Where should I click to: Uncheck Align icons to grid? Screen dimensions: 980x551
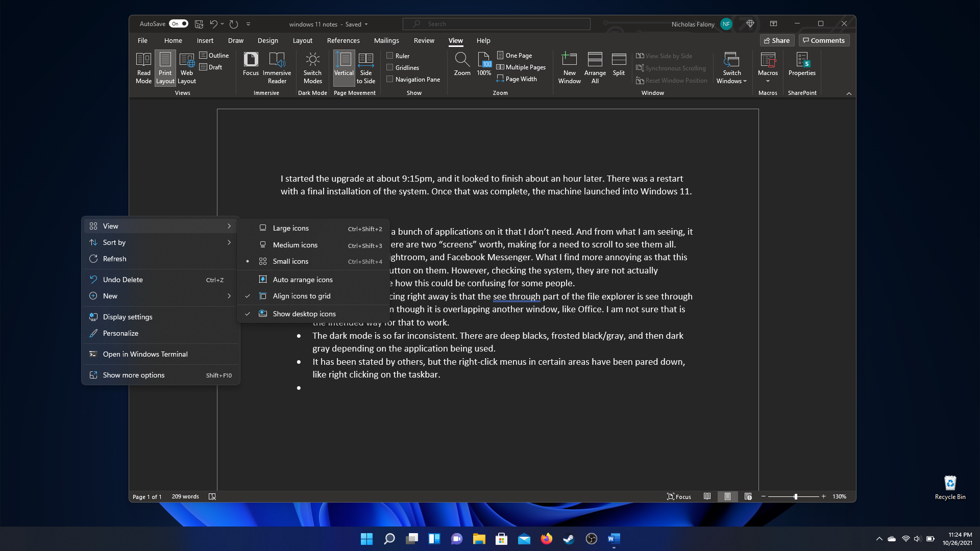tap(313, 296)
